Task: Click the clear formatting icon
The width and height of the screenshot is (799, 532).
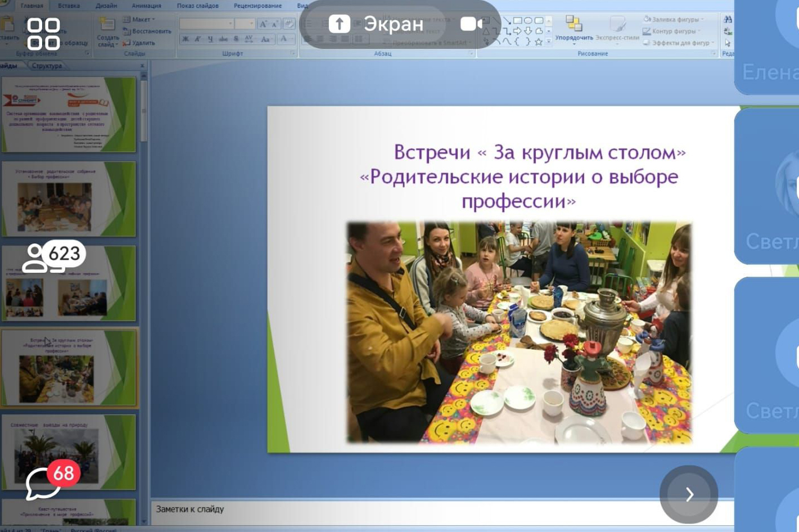Action: (288, 24)
